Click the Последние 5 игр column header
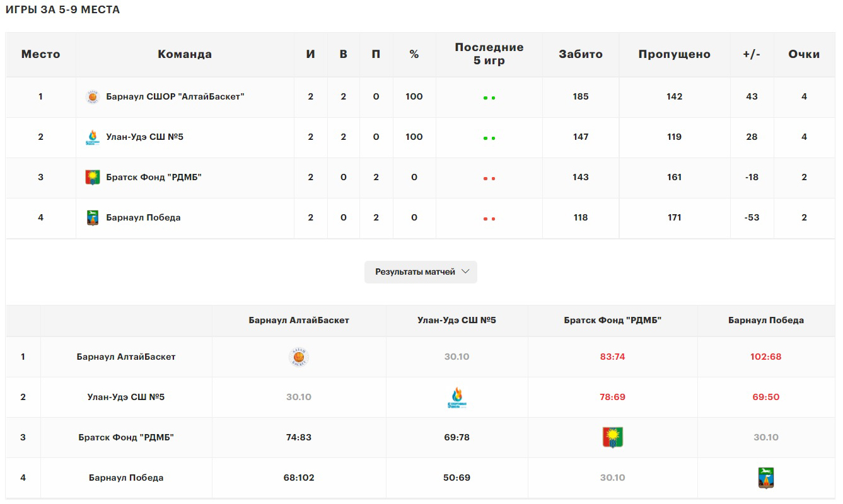843x504 pixels. pyautogui.click(x=489, y=54)
